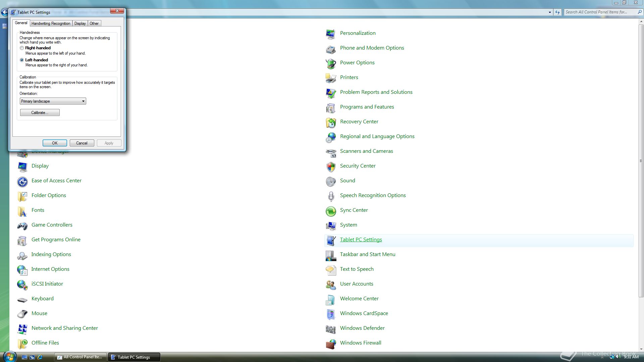Viewport: 644px width, 362px height.
Task: Click the iSCSI Initiator link
Action: tap(47, 284)
